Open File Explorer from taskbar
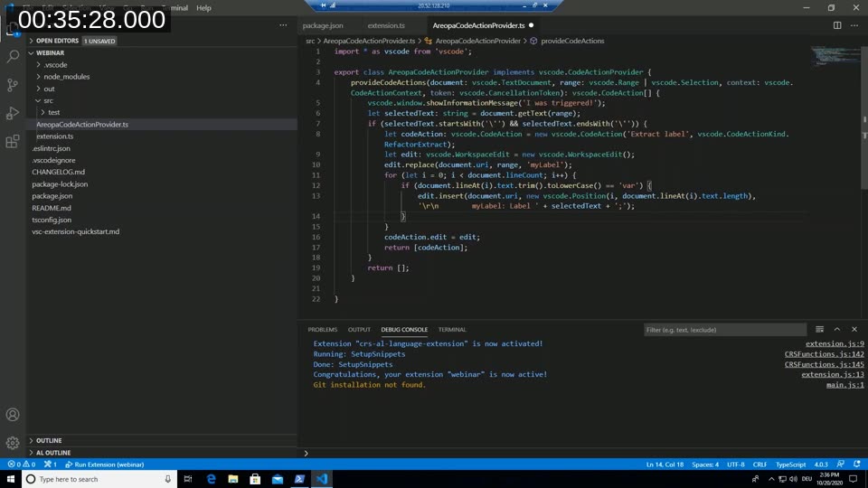 pyautogui.click(x=233, y=479)
